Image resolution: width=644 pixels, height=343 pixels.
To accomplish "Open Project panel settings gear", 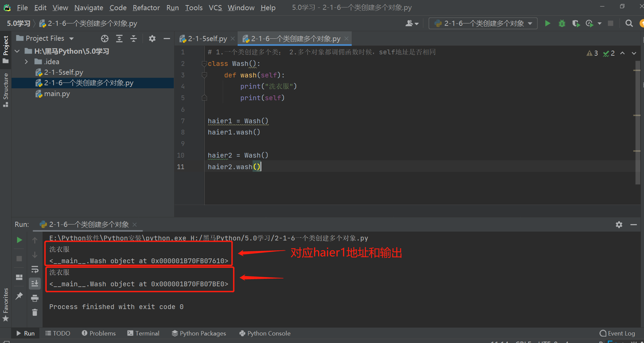I will pyautogui.click(x=152, y=39).
